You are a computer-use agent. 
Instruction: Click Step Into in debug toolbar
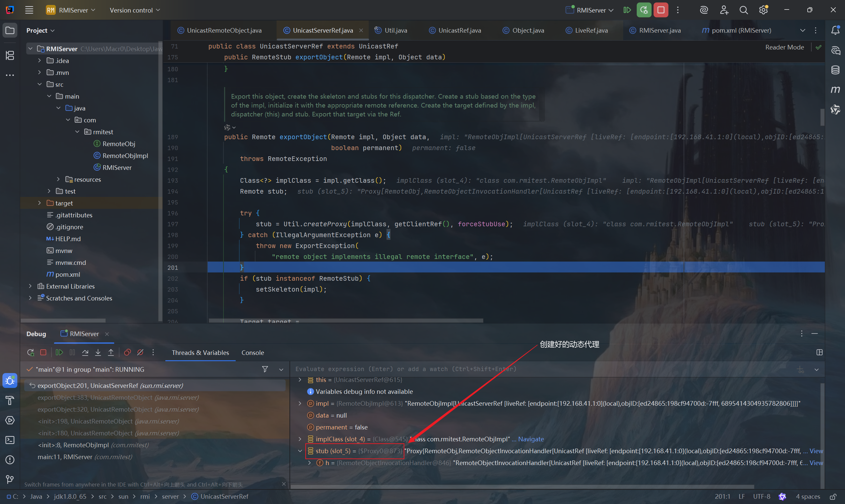tap(98, 353)
